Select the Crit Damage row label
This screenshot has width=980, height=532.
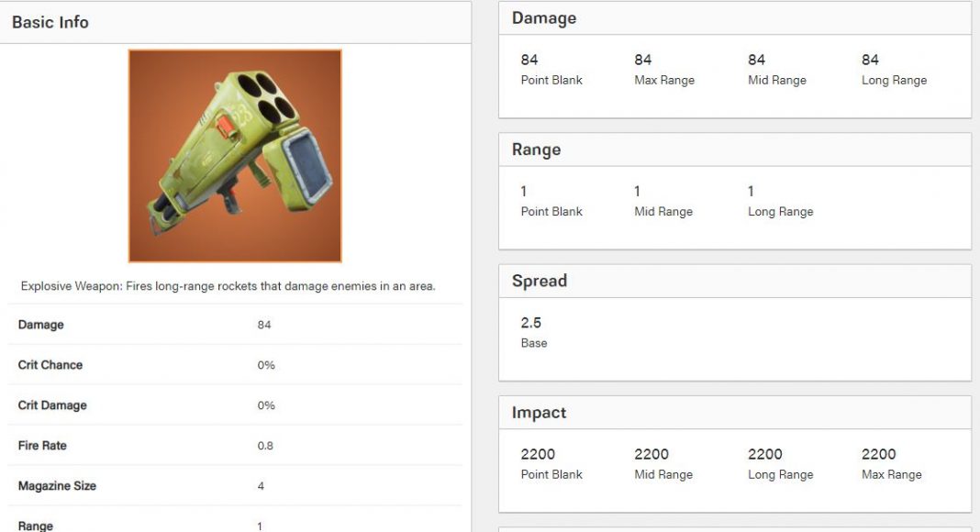pos(52,405)
